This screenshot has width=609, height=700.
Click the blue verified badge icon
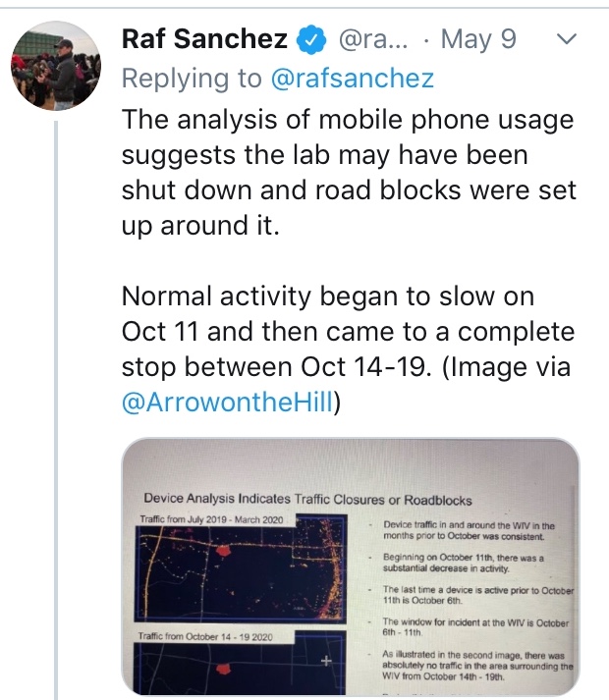pos(310,39)
